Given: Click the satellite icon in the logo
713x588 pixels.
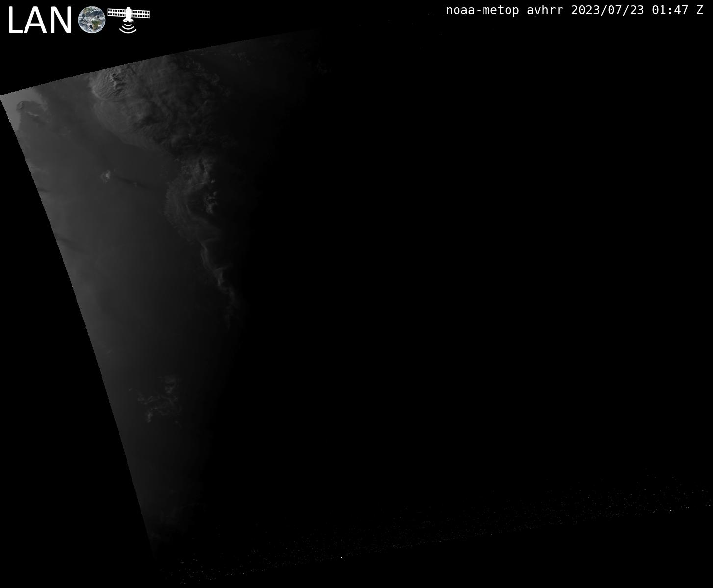Looking at the screenshot, I should (x=128, y=20).
